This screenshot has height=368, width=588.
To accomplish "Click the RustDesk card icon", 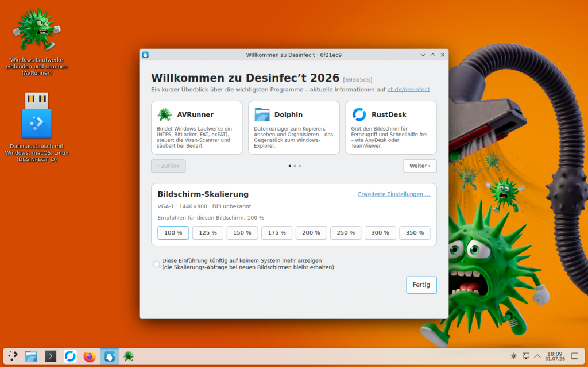I will (359, 114).
